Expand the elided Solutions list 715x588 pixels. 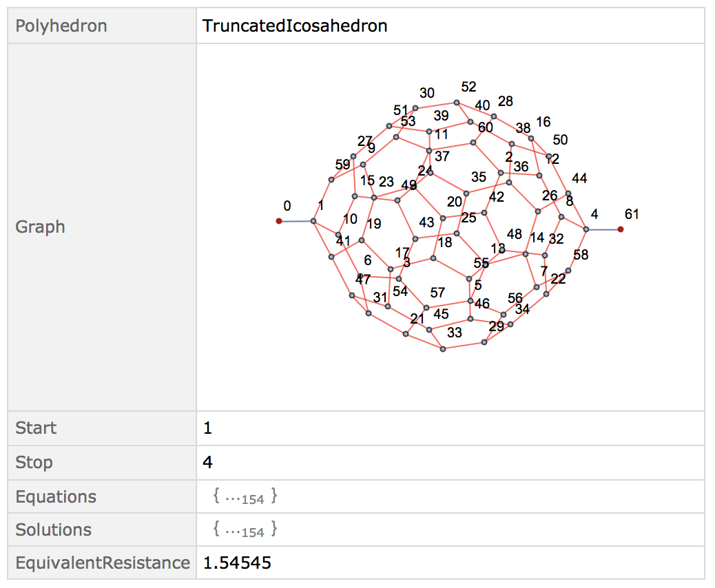[x=245, y=529]
